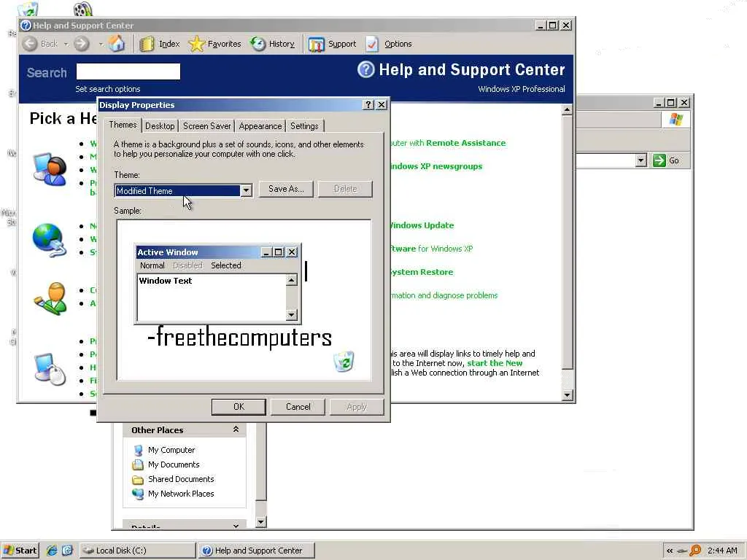Expand the Details panel chevron

point(236,526)
